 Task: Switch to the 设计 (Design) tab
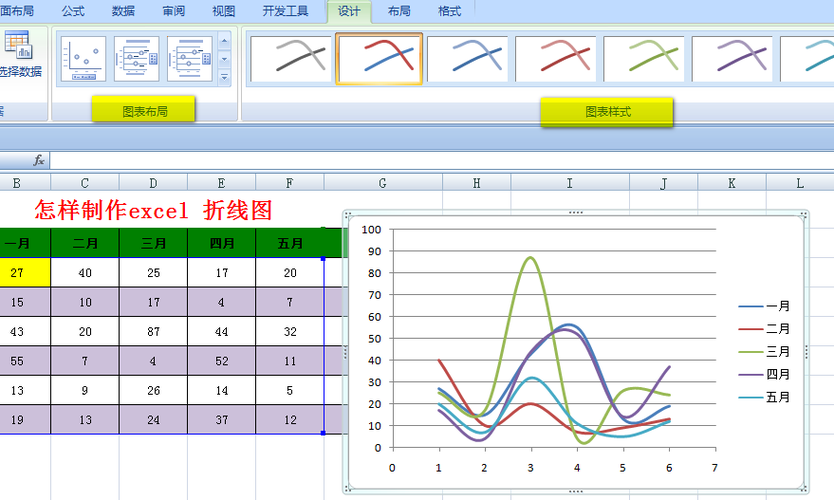pyautogui.click(x=349, y=11)
